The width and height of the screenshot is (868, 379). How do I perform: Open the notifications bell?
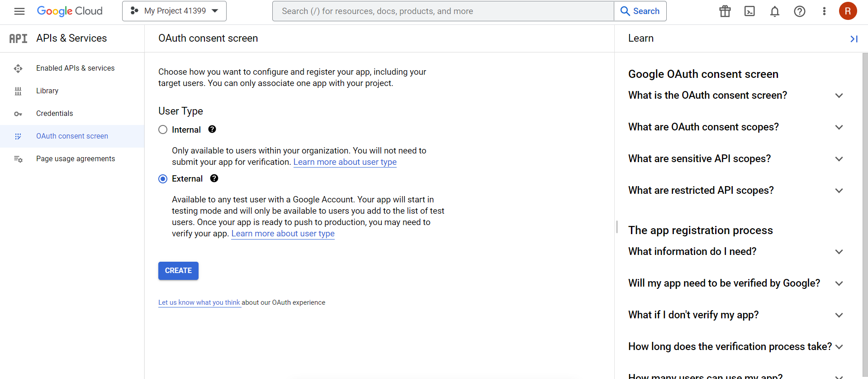click(775, 11)
